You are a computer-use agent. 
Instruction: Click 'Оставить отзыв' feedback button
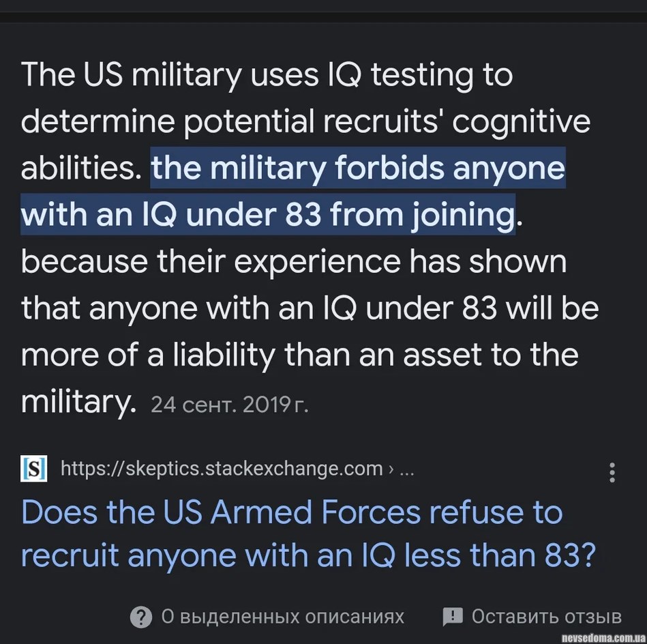pyautogui.click(x=546, y=617)
